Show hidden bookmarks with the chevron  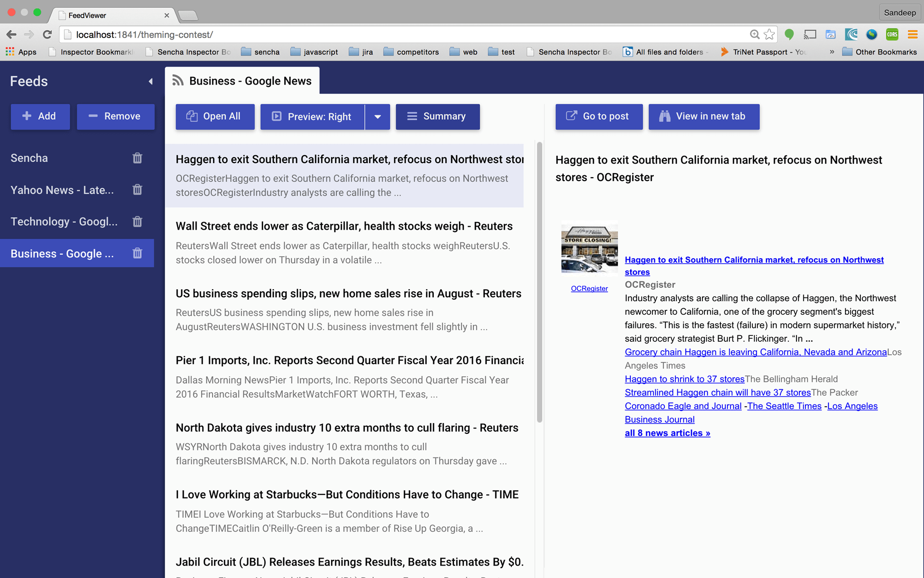(831, 52)
